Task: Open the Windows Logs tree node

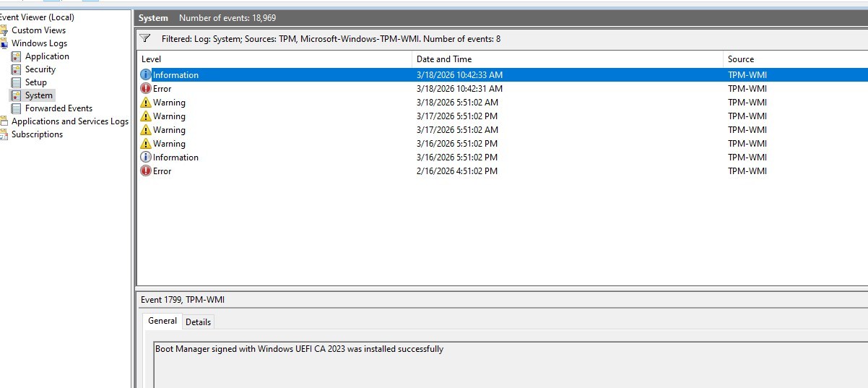Action: click(x=39, y=43)
